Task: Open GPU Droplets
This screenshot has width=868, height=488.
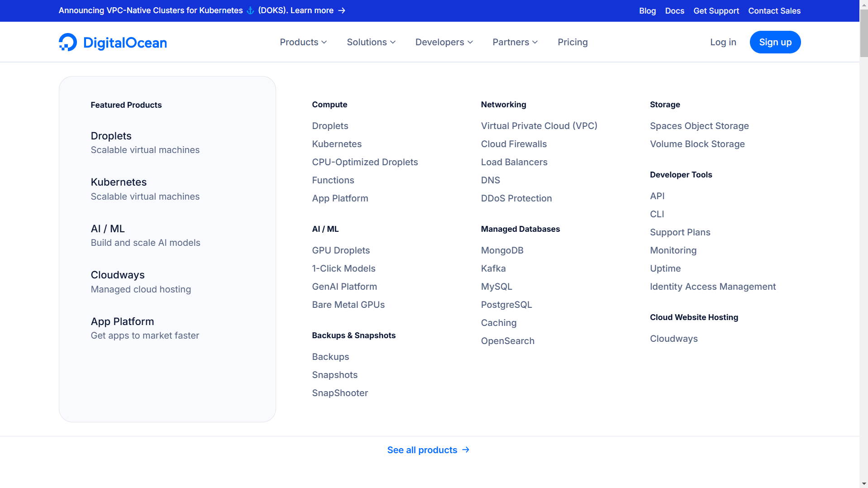Action: [341, 250]
